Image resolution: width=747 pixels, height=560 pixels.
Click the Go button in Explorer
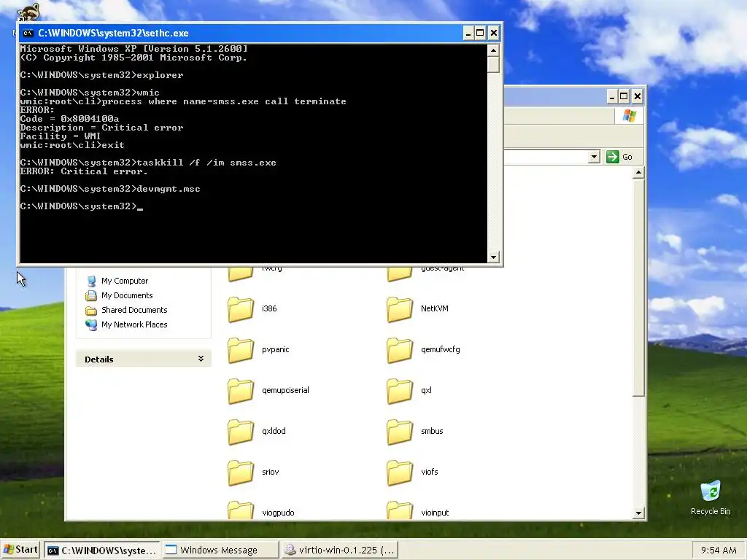(x=620, y=157)
